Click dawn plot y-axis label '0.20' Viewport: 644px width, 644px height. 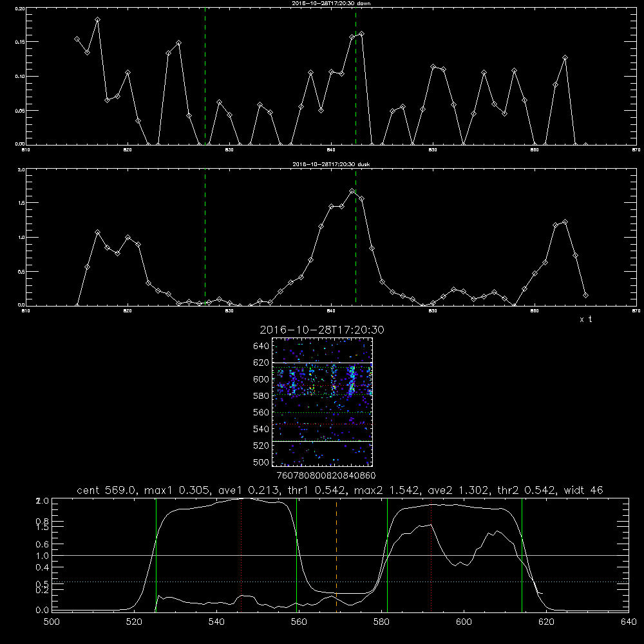click(x=21, y=8)
